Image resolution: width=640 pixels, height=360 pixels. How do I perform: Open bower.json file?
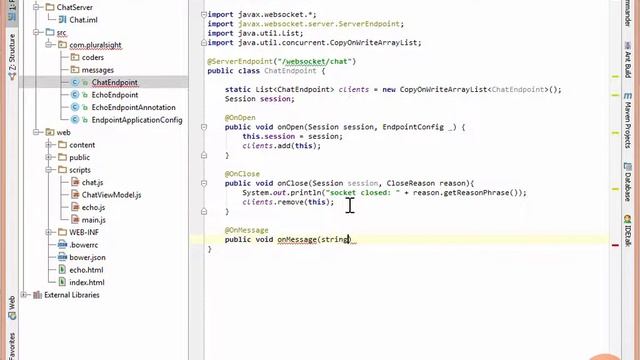point(87,257)
